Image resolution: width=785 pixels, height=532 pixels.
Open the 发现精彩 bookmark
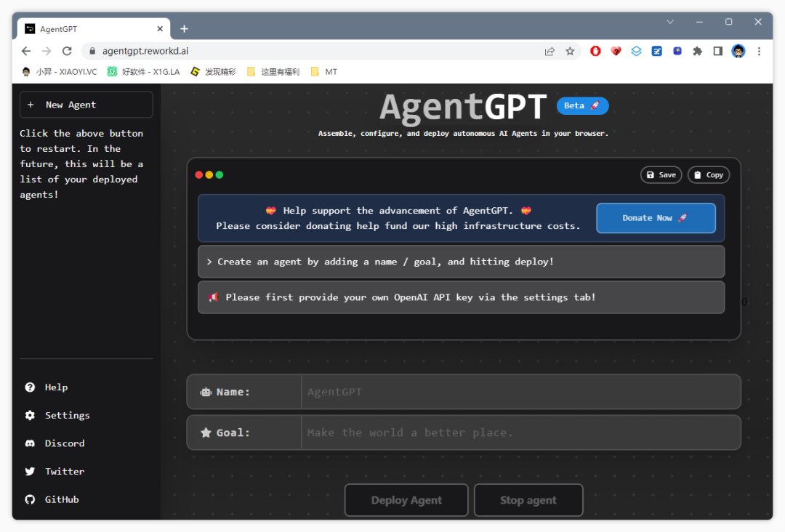point(213,72)
